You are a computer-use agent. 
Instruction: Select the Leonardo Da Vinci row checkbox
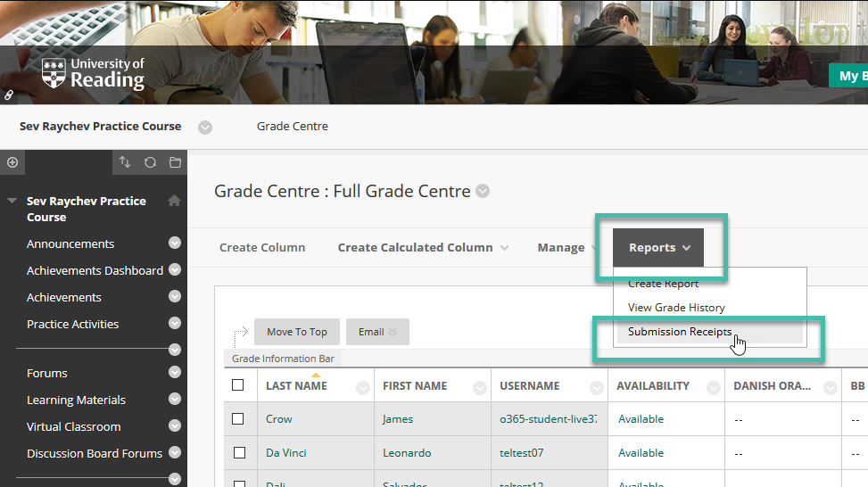click(239, 453)
